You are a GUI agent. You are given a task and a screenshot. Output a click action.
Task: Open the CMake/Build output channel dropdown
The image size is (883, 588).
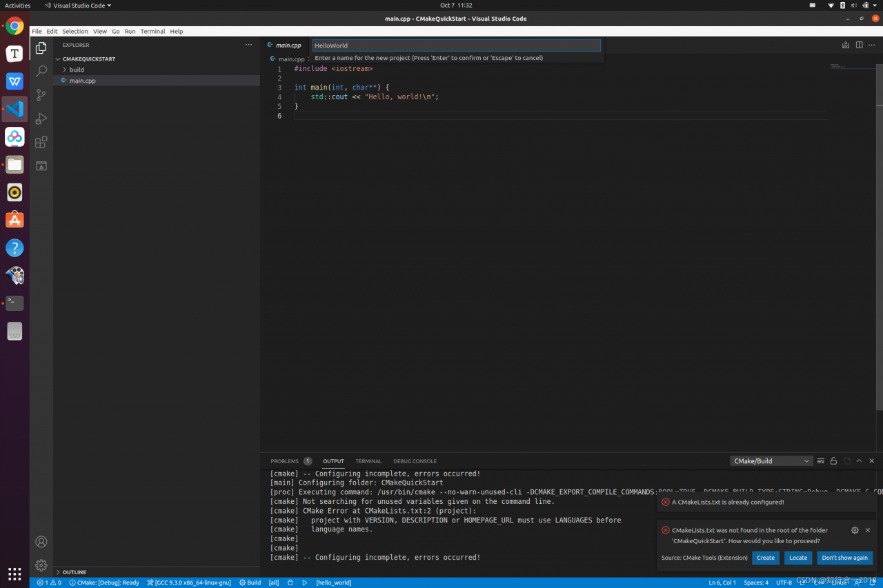[x=771, y=460]
